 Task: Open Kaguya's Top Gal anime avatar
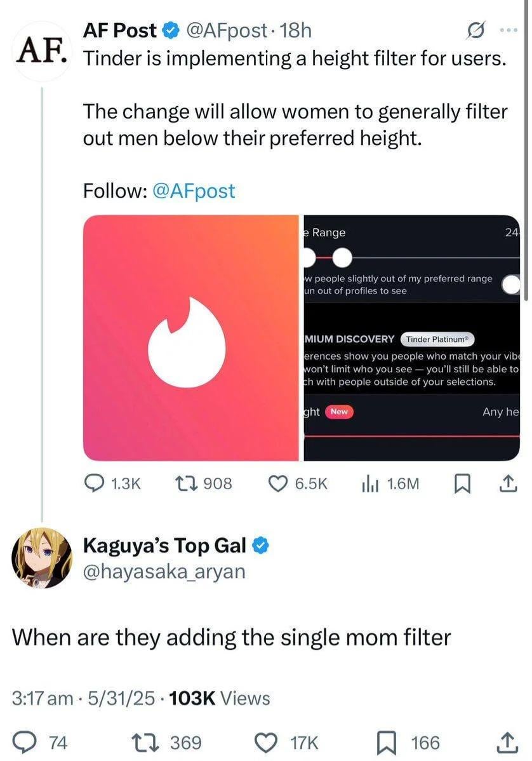click(x=43, y=557)
